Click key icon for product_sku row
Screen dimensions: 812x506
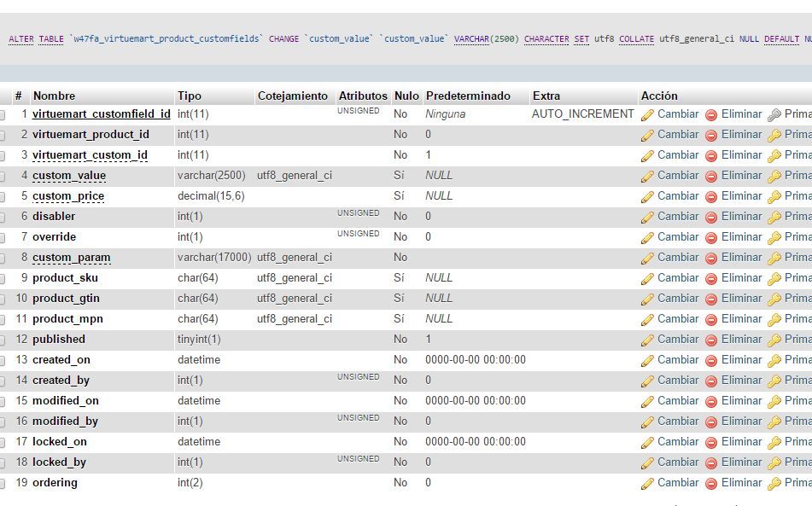click(774, 279)
